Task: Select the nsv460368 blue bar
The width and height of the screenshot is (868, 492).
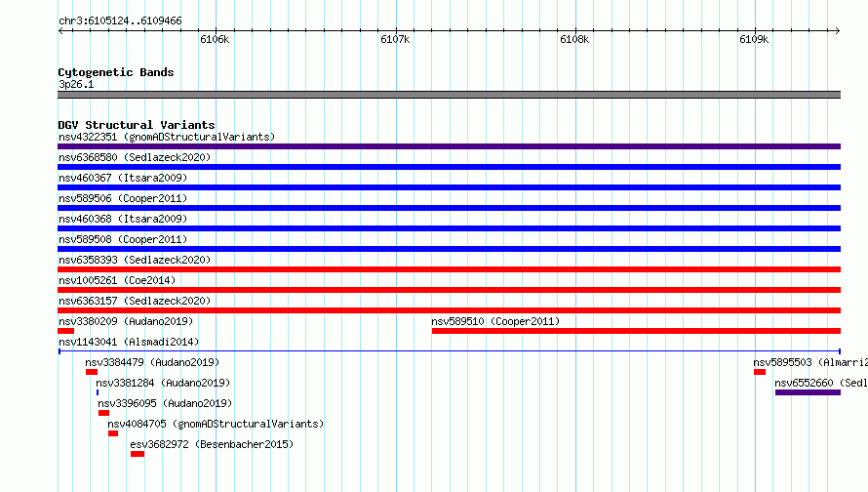Action: 449,228
